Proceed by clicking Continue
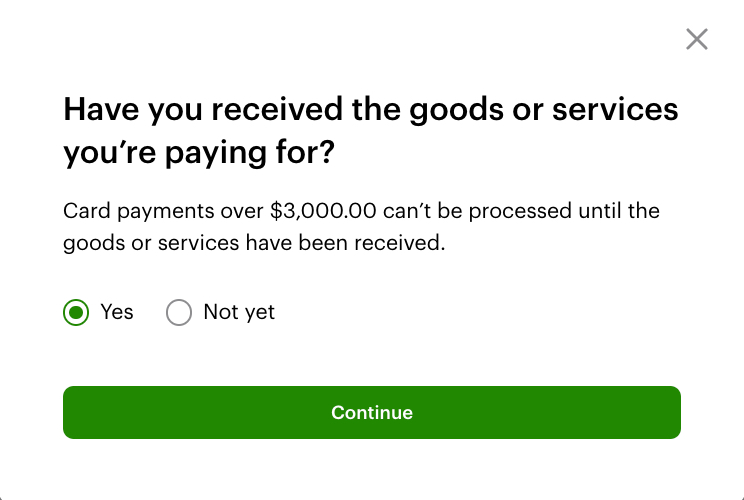 [372, 413]
